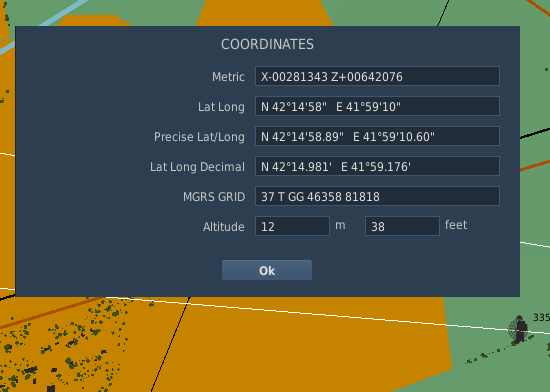Click the Lat Long Decimal label
The height and width of the screenshot is (392, 550).
(197, 167)
